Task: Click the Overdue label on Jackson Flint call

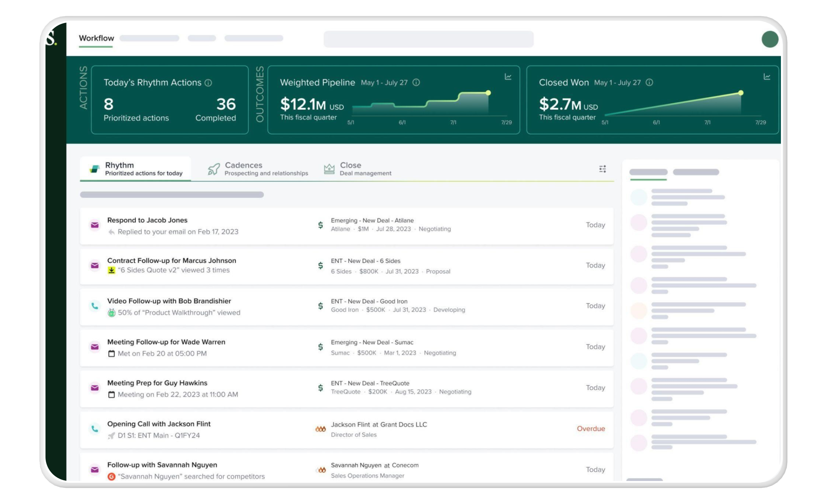Action: pyautogui.click(x=591, y=428)
